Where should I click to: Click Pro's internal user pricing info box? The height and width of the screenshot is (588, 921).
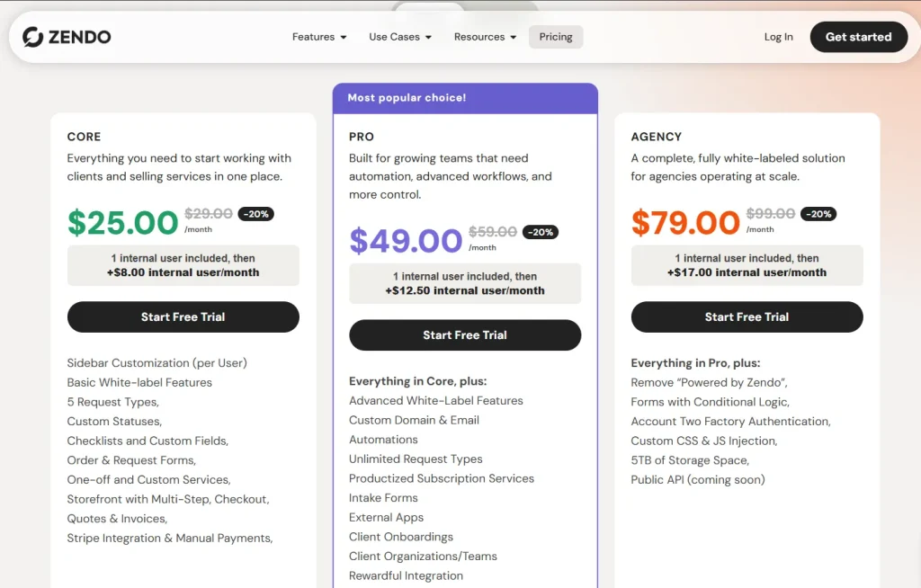(x=464, y=281)
